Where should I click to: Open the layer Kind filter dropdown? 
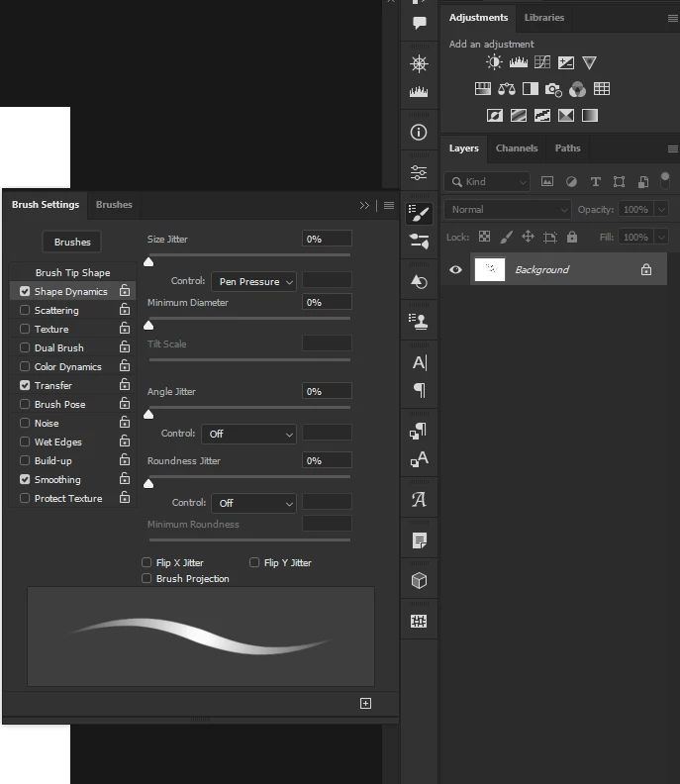487,182
